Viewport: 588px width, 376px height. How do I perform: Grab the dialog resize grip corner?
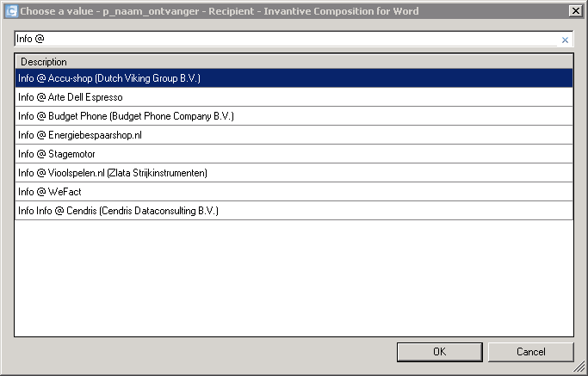click(579, 367)
